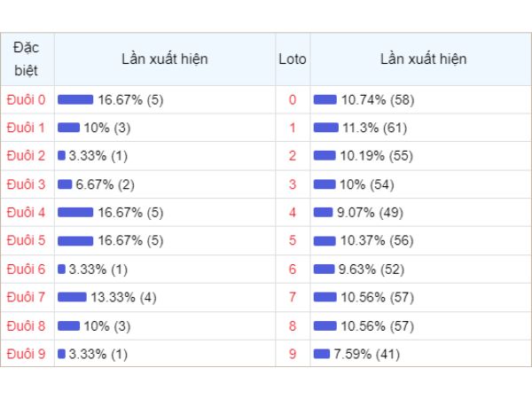Click the "6.67% (2)" value for Đuôi 3
This screenshot has width=532, height=399.
(106, 184)
